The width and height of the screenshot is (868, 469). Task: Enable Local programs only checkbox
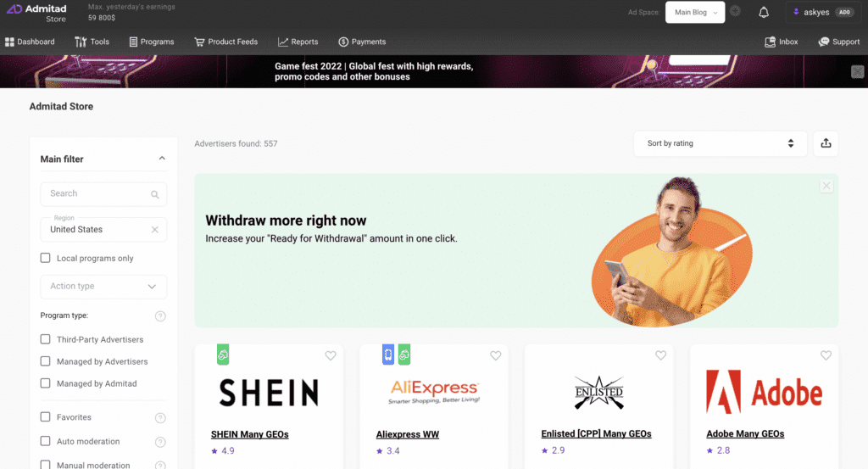(46, 258)
